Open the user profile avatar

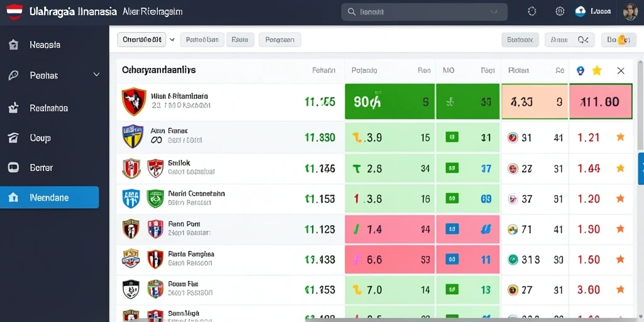tap(630, 12)
